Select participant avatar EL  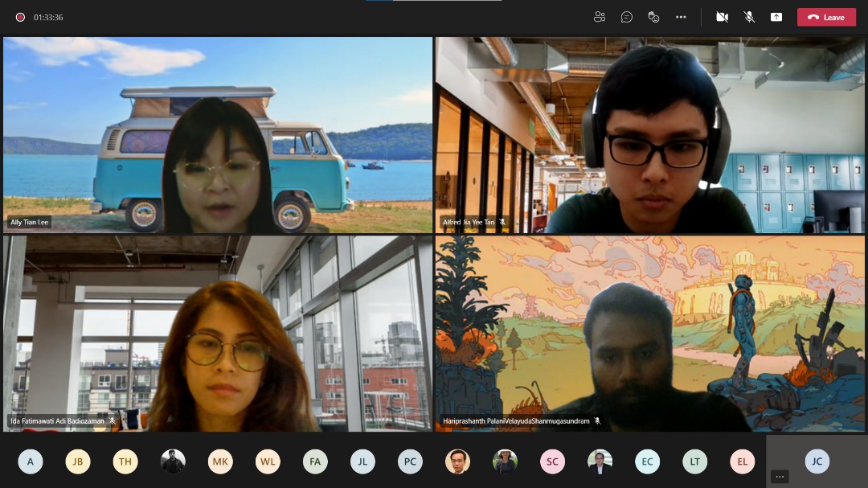pyautogui.click(x=743, y=461)
